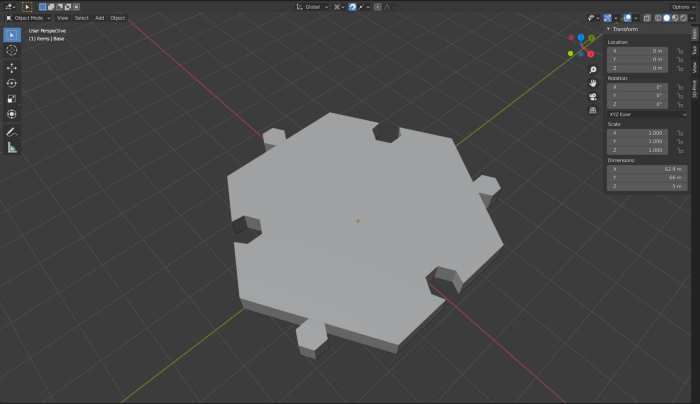This screenshot has height=404, width=700.
Task: Choose Extend selection mode icon
Action: [51, 7]
